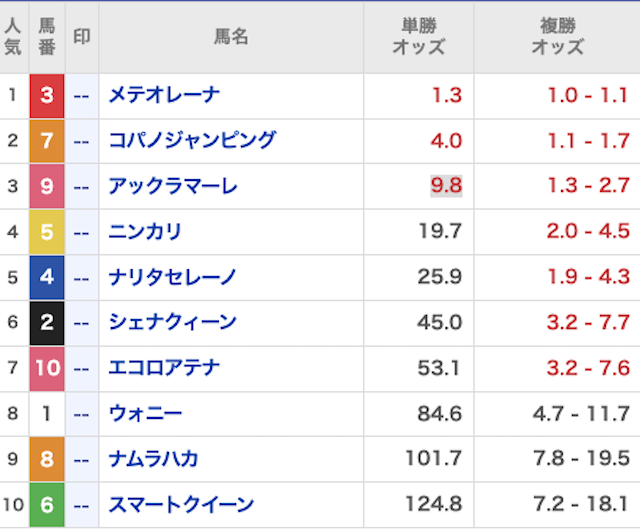The image size is (640, 531).
Task: Open the コパノジャンピング horse page
Action: point(191,141)
